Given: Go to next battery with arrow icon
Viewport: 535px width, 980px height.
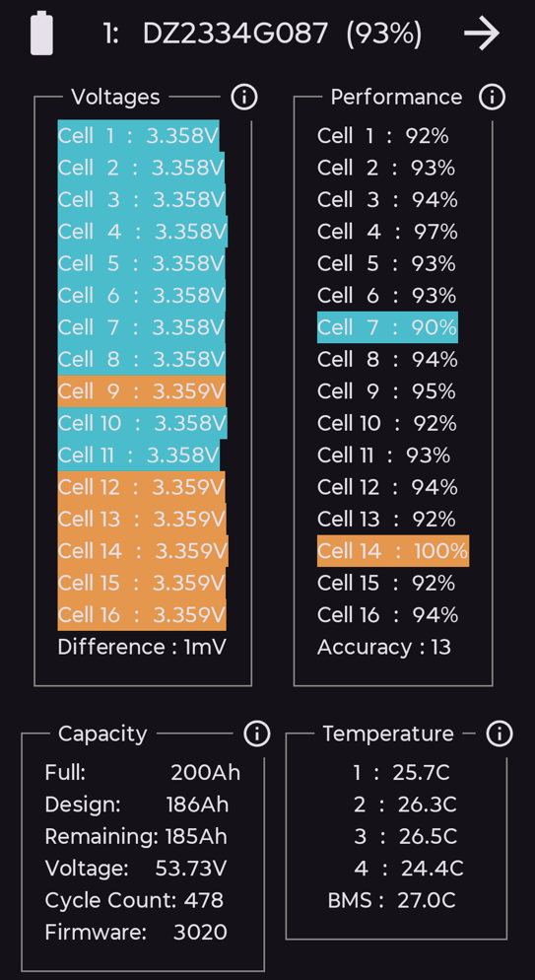Looking at the screenshot, I should coord(482,34).
